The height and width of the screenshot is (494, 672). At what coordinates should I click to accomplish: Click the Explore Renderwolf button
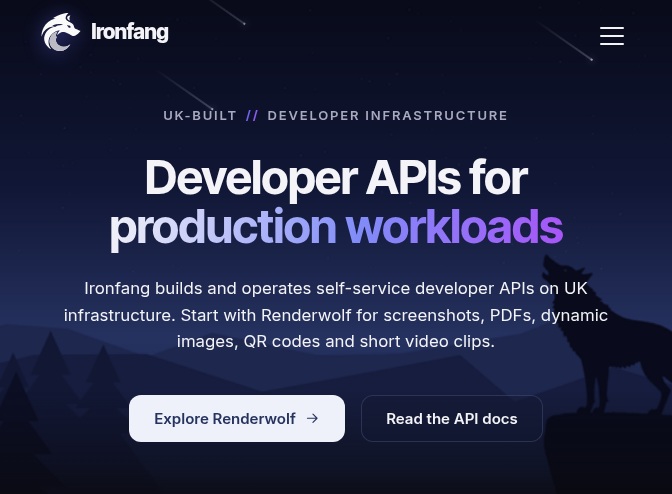[x=237, y=418]
